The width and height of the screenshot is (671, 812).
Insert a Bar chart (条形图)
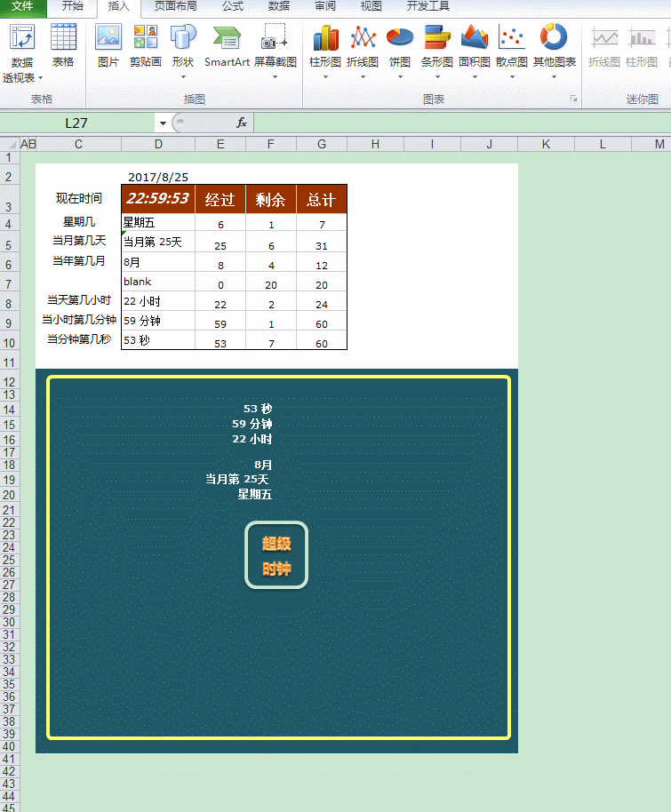click(437, 52)
